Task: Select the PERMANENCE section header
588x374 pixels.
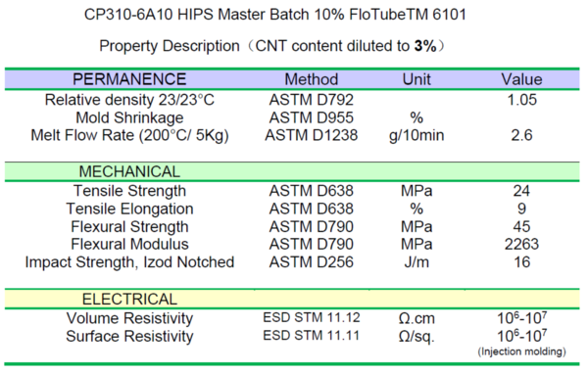Action: pyautogui.click(x=129, y=79)
